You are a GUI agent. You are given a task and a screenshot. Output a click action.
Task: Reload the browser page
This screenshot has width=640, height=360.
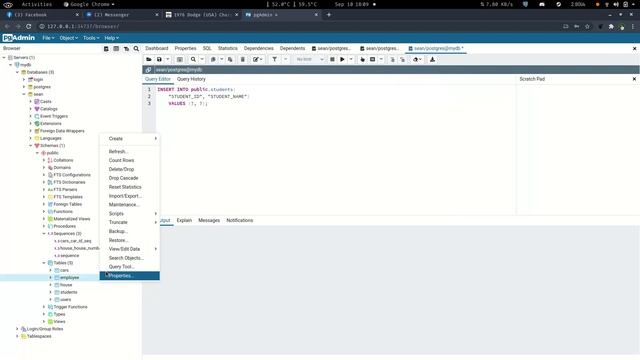(x=29, y=26)
